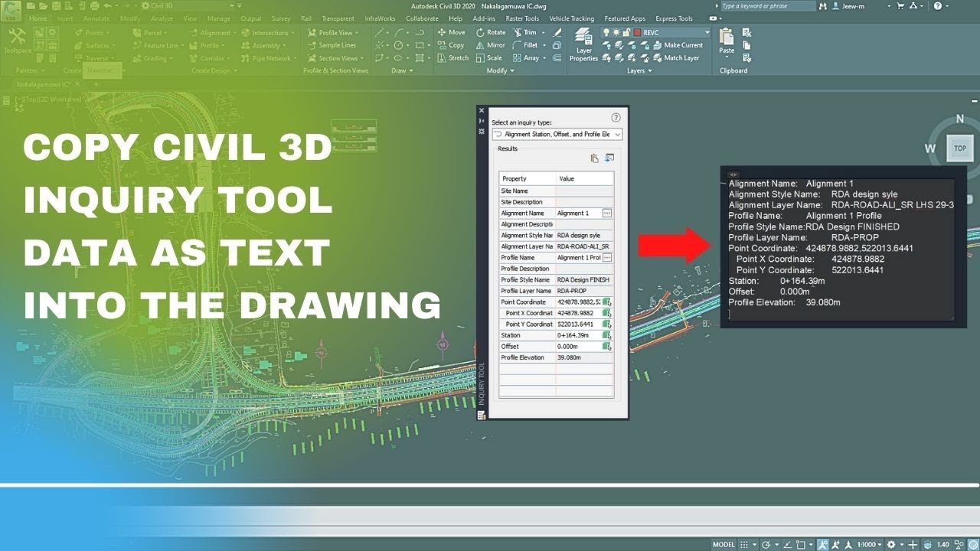
Task: Pick Offset value in drawing icon
Action: point(607,347)
